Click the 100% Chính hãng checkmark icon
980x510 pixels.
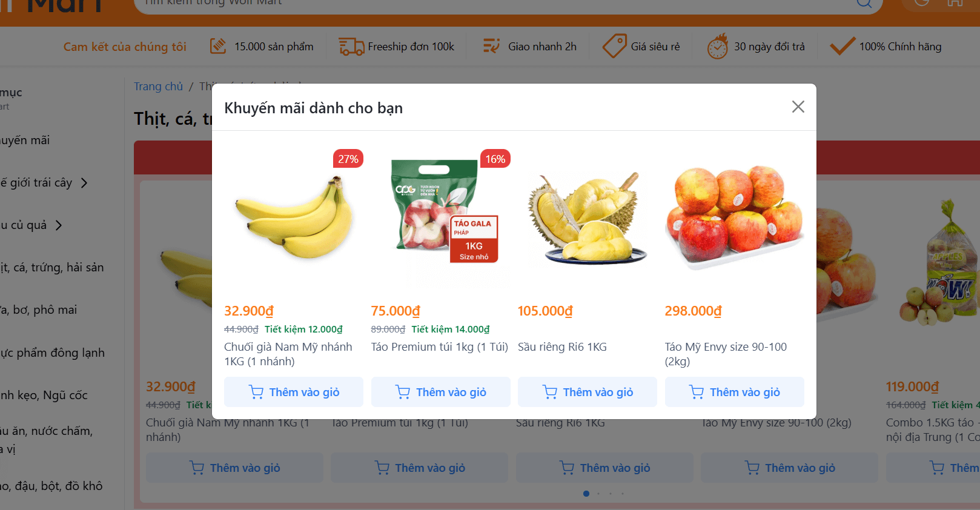842,46
